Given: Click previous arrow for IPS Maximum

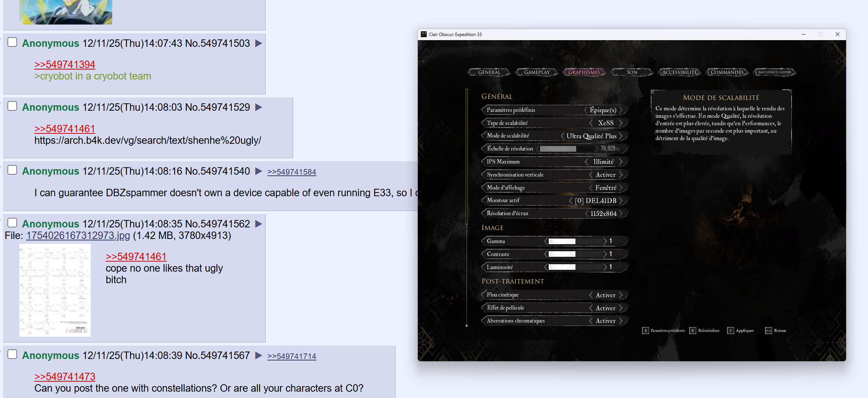Looking at the screenshot, I should (587, 162).
